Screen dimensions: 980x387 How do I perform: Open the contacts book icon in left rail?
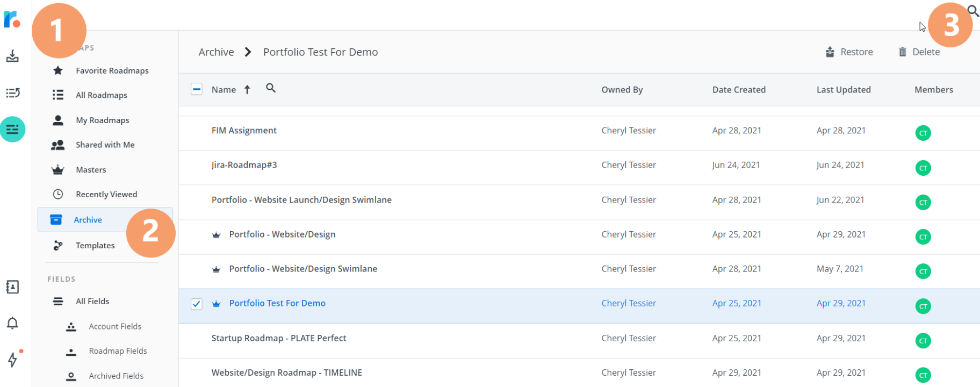pyautogui.click(x=12, y=287)
